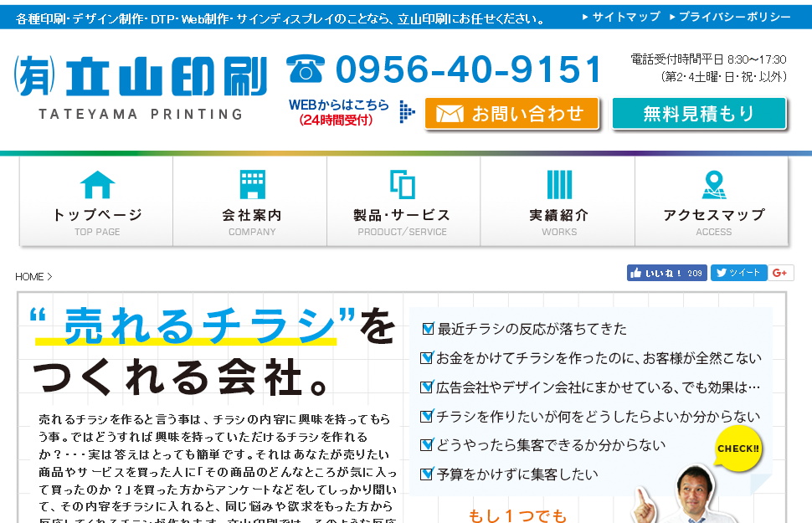Click the envelope icon in お問い合わせ button
812x523 pixels.
pos(450,114)
